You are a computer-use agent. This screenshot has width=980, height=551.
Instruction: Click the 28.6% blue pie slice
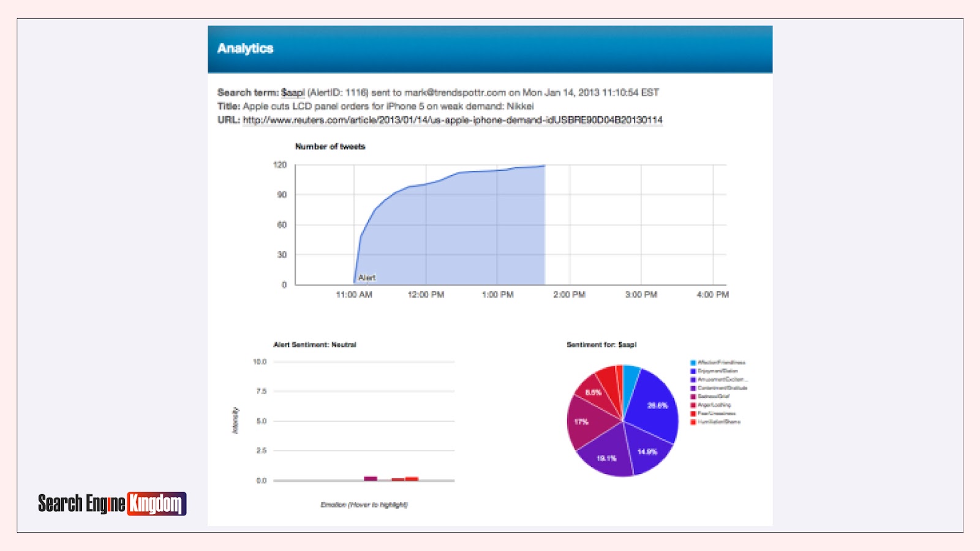pos(655,404)
